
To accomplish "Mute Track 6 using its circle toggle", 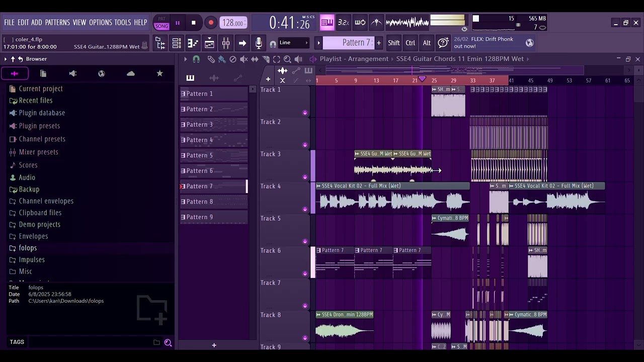I will [x=305, y=274].
